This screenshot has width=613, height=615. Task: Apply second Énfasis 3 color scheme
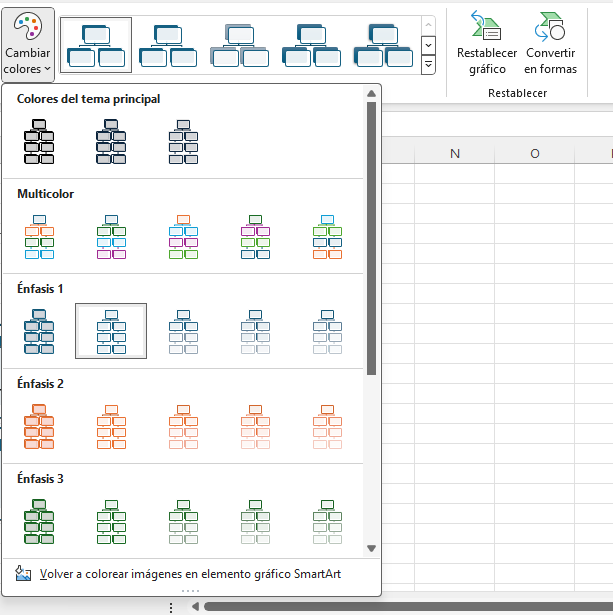tap(111, 522)
